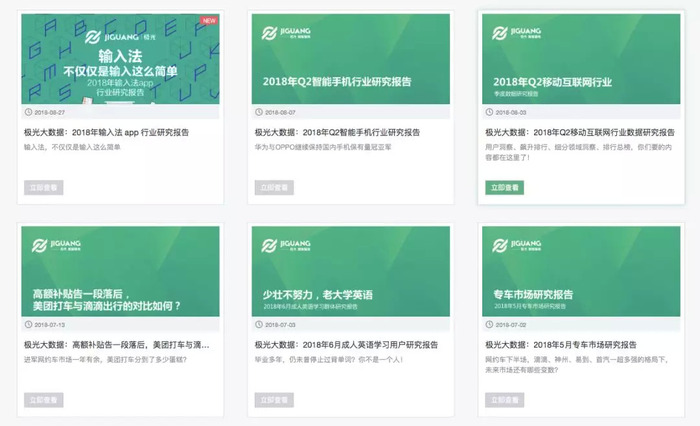Open title 极光大数据：2018年Q2智能手机行业研究报告

[x=338, y=132]
